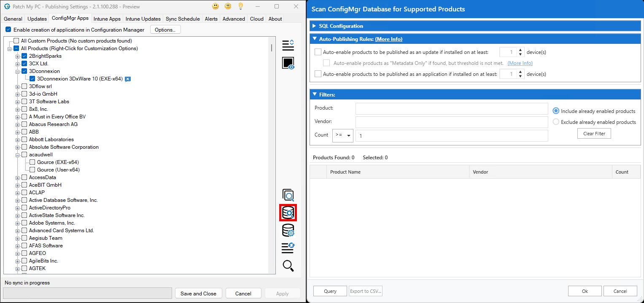
Task: Click the happy face feedback icon
Action: point(215,6)
